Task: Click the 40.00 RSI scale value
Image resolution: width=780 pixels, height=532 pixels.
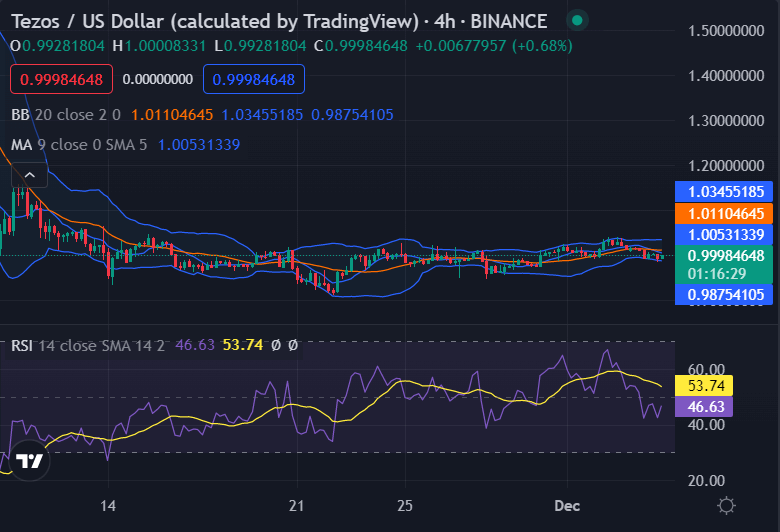Action: pos(706,425)
